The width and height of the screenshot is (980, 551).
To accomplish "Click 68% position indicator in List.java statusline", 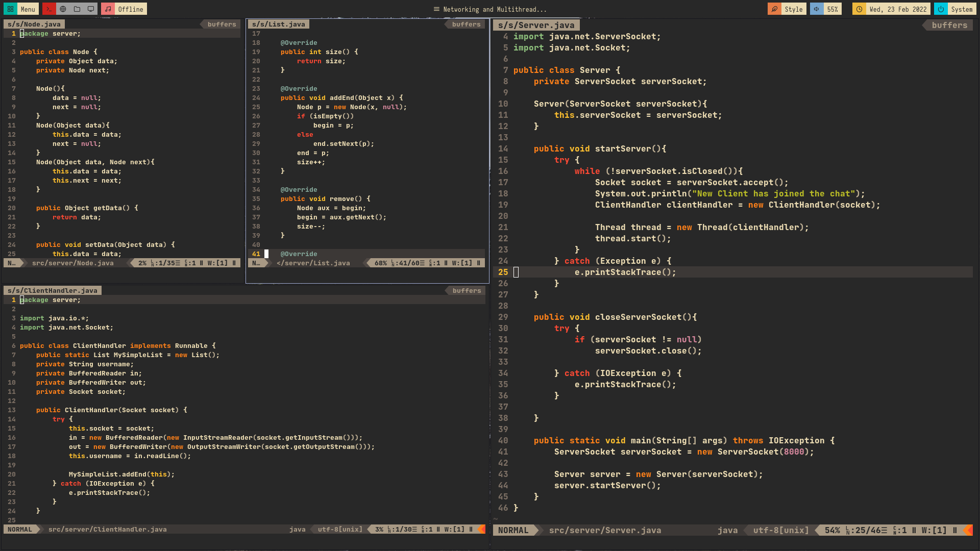I will click(381, 263).
